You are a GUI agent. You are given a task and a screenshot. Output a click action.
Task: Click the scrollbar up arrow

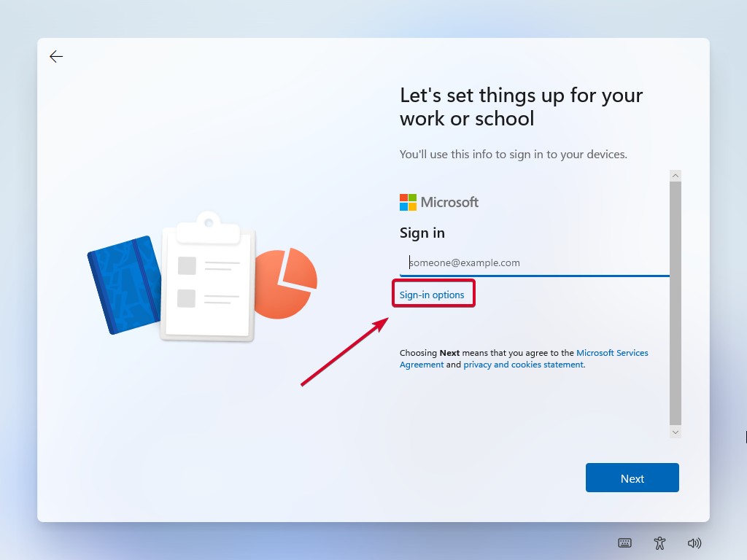[675, 175]
